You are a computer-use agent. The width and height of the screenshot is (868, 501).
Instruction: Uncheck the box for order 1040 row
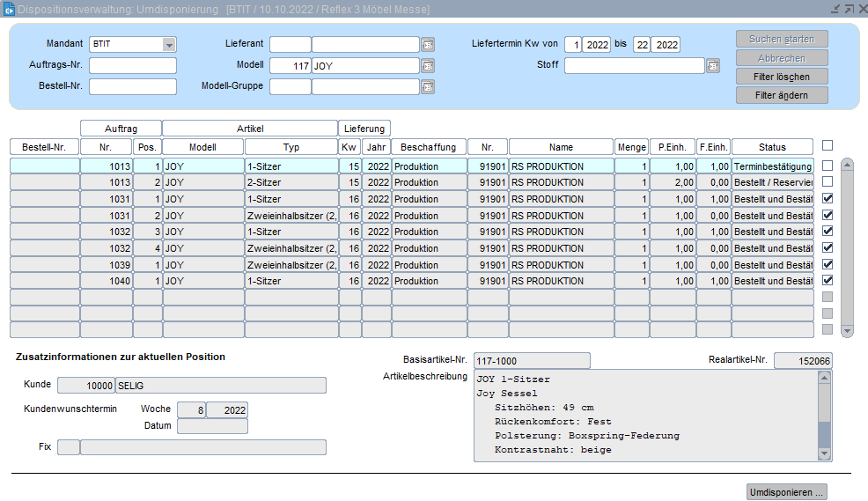pos(827,281)
